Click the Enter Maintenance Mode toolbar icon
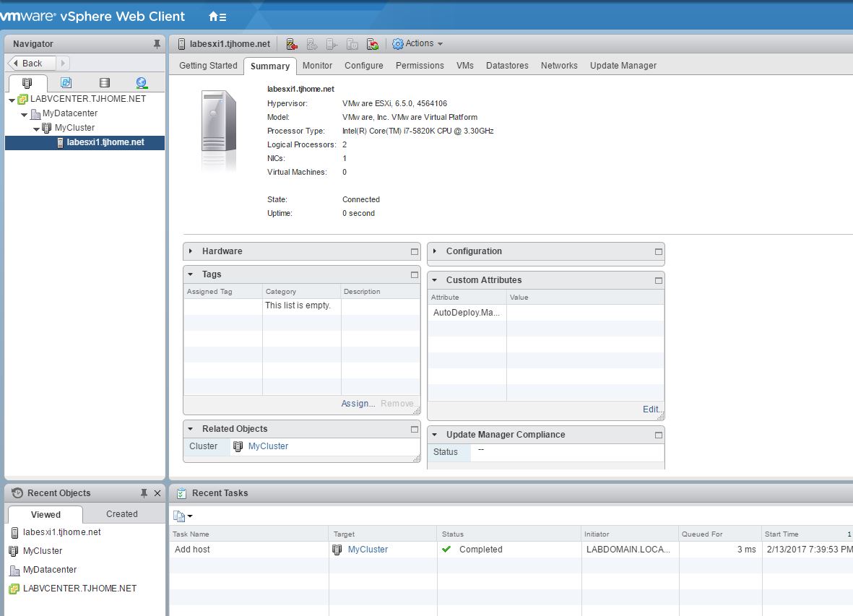Viewport: 853px width, 616px height. (x=292, y=44)
